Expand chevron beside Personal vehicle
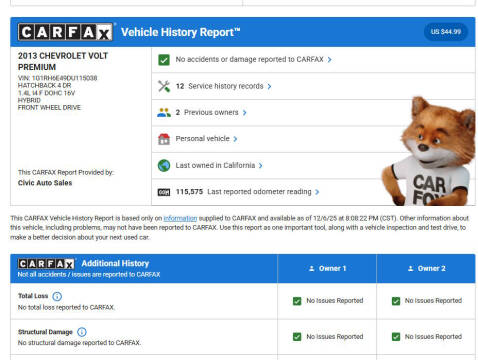Screen dimensions: 478x360 [x=235, y=139]
